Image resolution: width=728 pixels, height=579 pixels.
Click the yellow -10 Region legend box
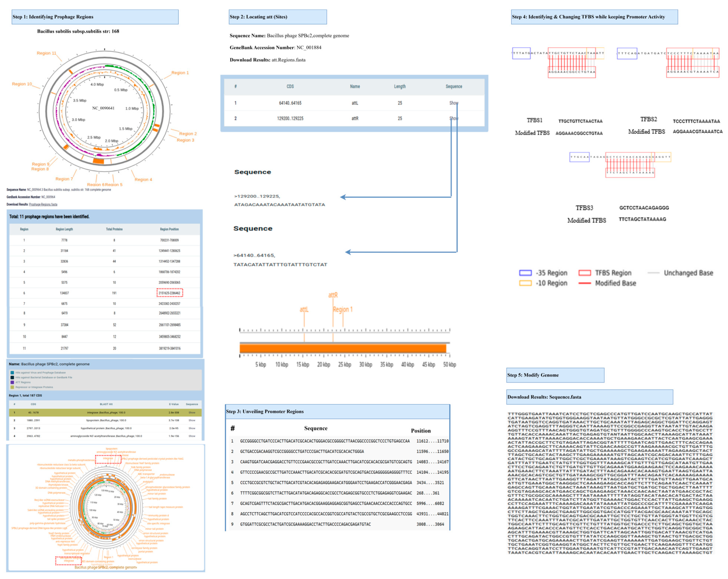[525, 283]
